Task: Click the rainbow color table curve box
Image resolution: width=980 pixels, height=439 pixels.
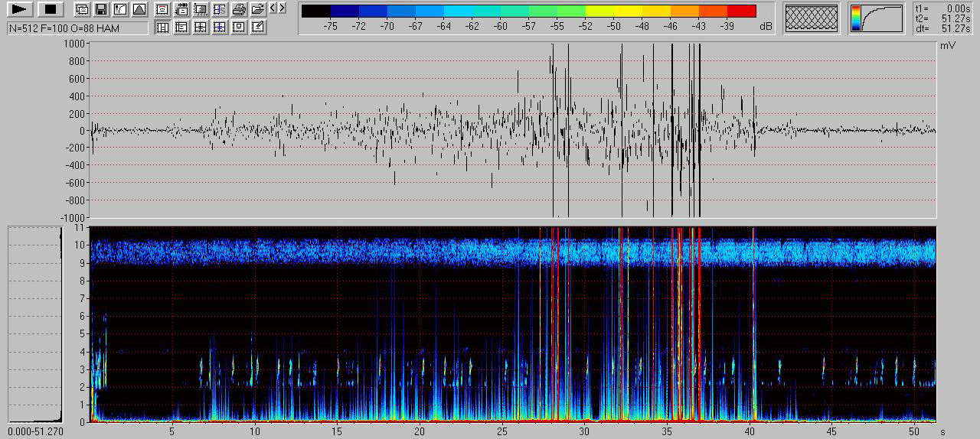Action: 877,18
